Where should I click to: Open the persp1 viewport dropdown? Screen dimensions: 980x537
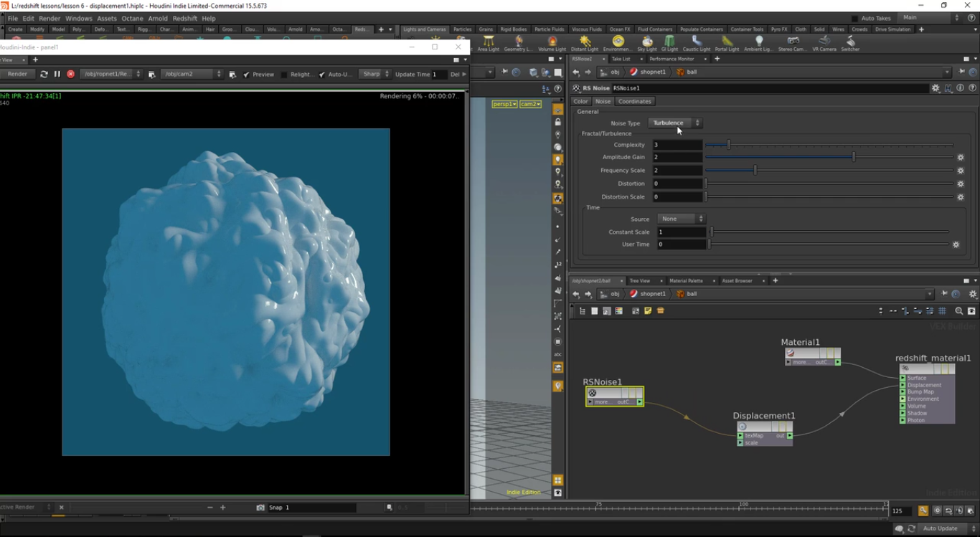pos(504,104)
